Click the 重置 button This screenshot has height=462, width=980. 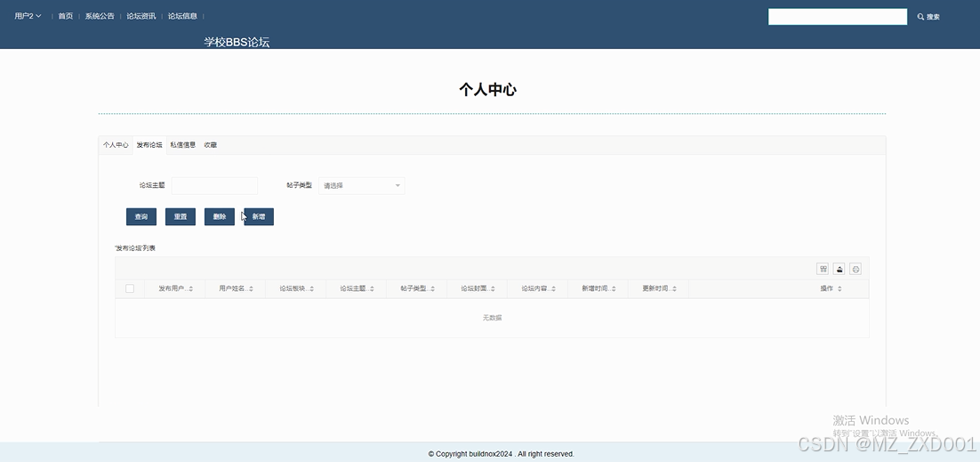click(181, 216)
